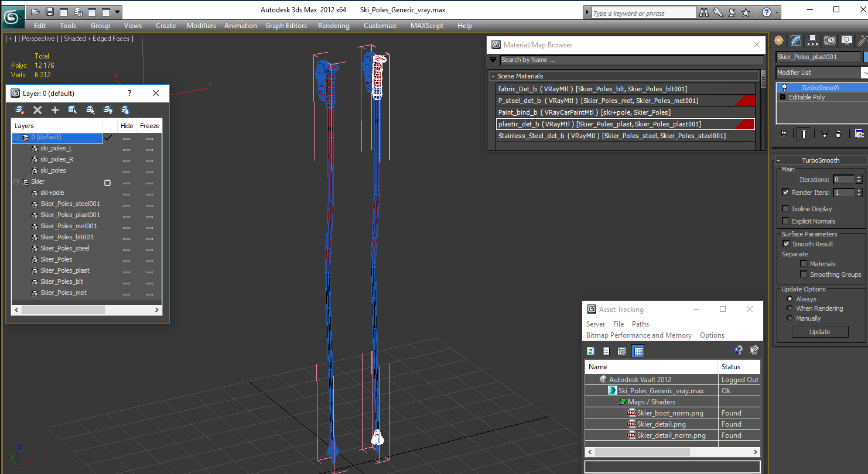Open Quick Access toolbar customize dropdown
The height and width of the screenshot is (474, 868).
click(x=118, y=12)
